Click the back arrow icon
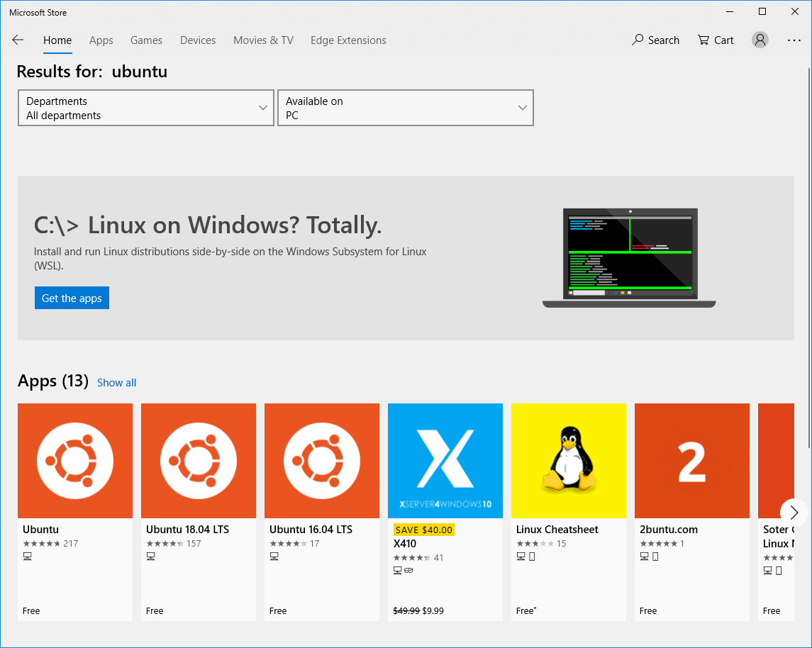Screen dimensions: 812x648 coord(18,40)
